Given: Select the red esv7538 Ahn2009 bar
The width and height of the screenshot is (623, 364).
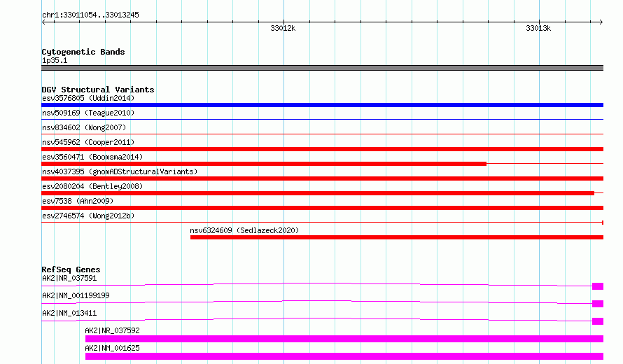Looking at the screenshot, I should tap(322, 208).
